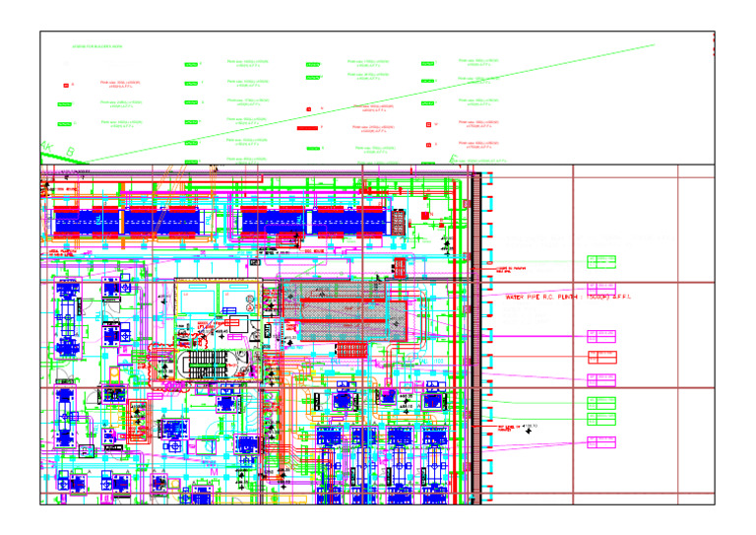Viewport: 756px width, 535px height.
Task: Select the red legend square in the left column
Action: point(66,86)
